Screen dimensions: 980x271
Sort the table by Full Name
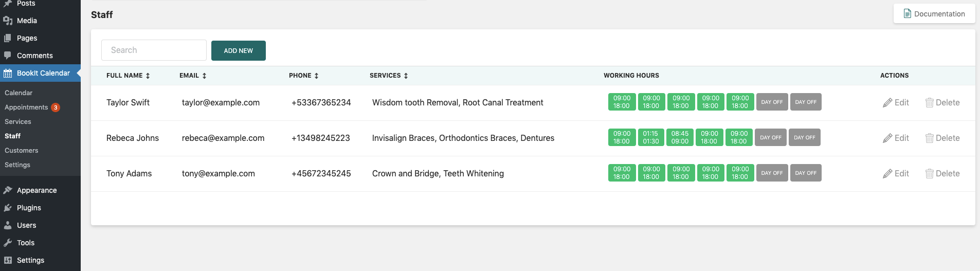148,76
